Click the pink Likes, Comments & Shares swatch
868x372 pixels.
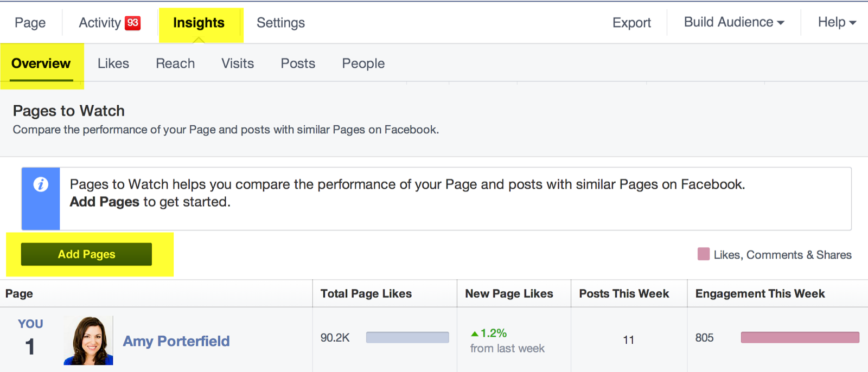click(x=704, y=254)
